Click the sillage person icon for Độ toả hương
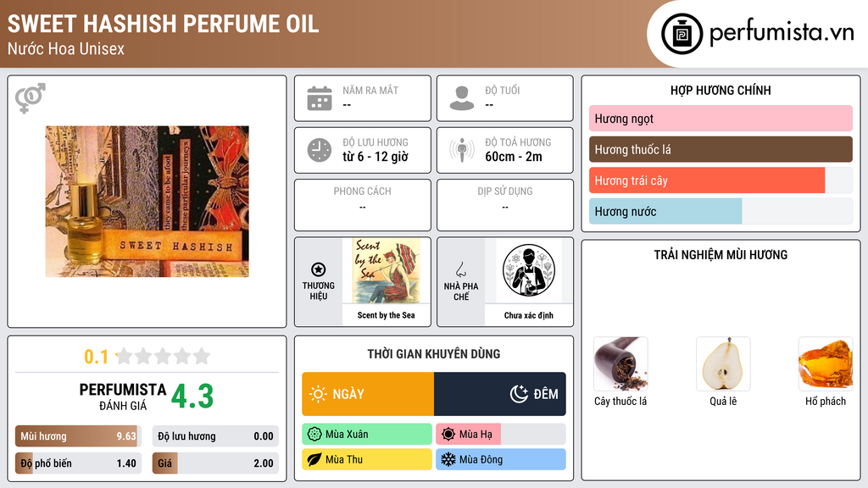This screenshot has width=868, height=488. 462,150
